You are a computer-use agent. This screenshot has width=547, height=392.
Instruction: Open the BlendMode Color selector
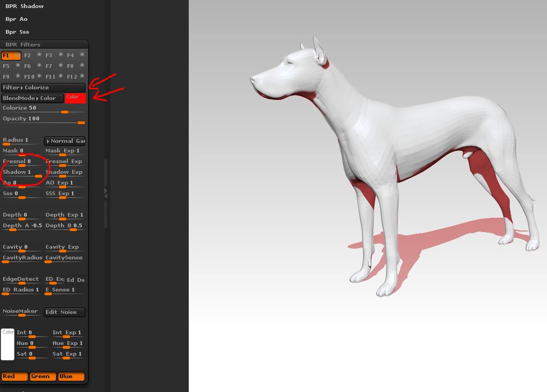click(32, 98)
